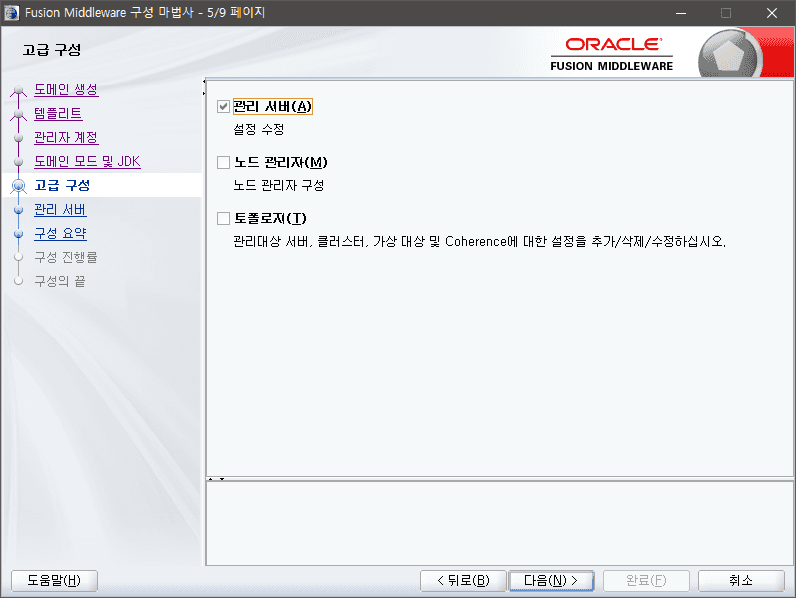This screenshot has height=598, width=796.
Task: Open the 템플리트 step link
Action: [58, 114]
